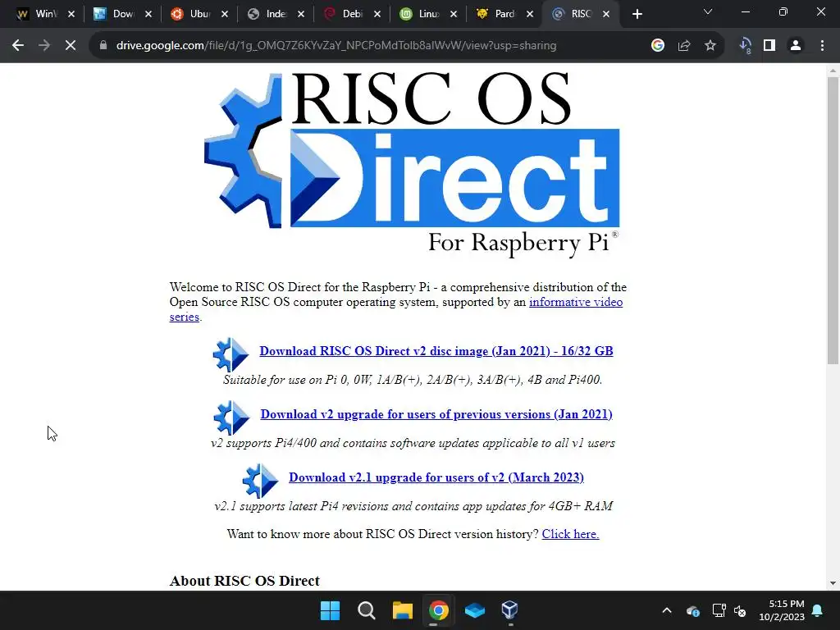Open Chrome three-dot menu

(x=822, y=46)
